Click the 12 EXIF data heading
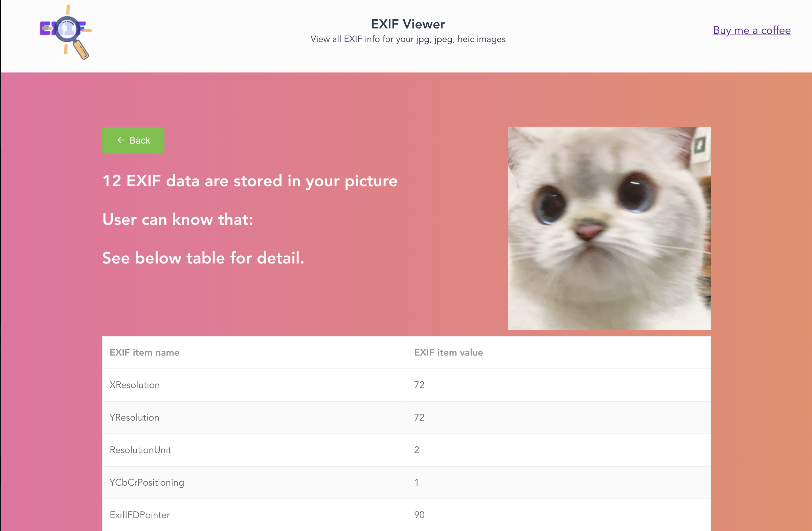The height and width of the screenshot is (531, 812). pyautogui.click(x=250, y=180)
